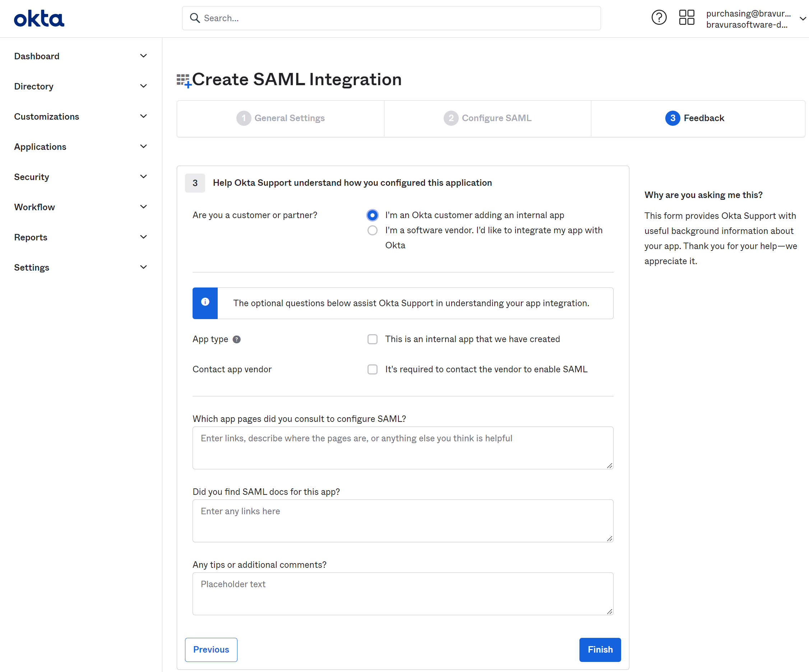Click step 2 circle for Configure SAML
The image size is (809, 672).
(x=451, y=118)
